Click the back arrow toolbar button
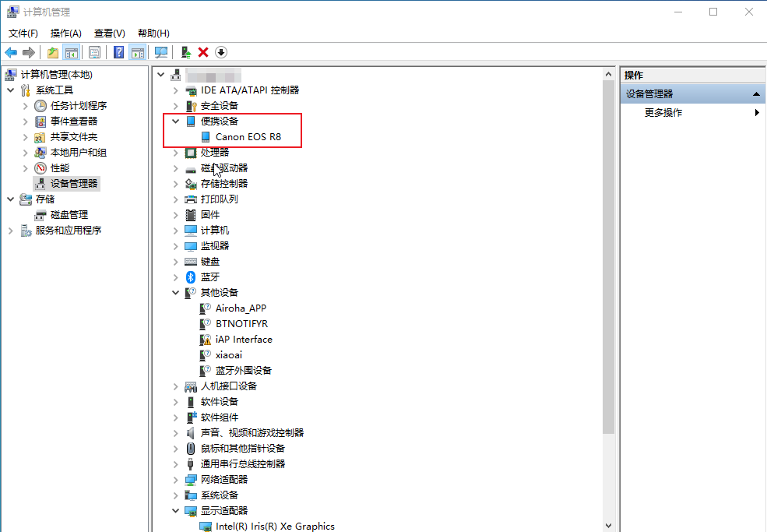Viewport: 767px width, 532px height. tap(11, 52)
